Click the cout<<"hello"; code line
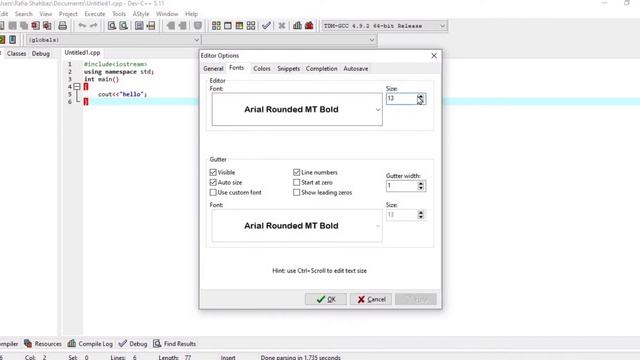Viewport: 640px width, 360px height. [122, 94]
